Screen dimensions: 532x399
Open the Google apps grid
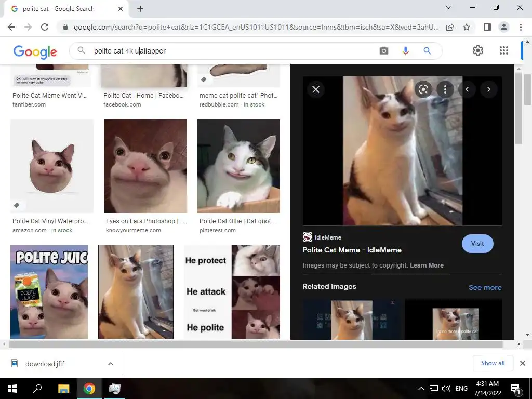504,50
